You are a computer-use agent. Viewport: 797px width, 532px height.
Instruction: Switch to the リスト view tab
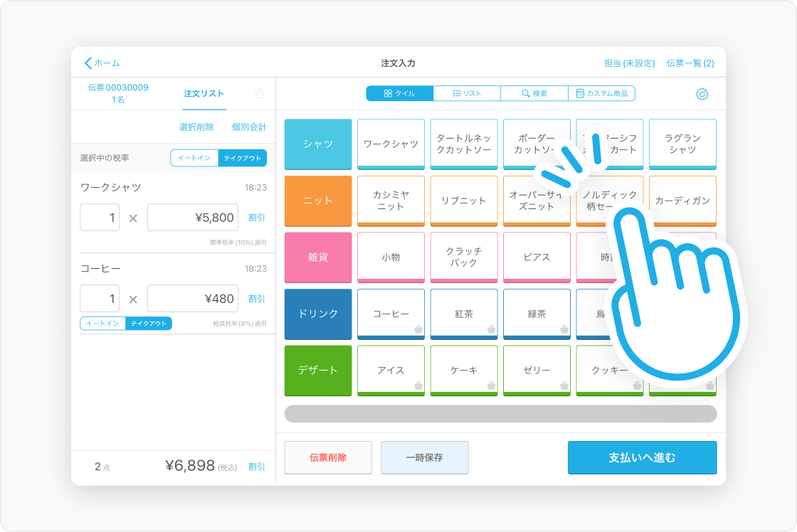[467, 93]
